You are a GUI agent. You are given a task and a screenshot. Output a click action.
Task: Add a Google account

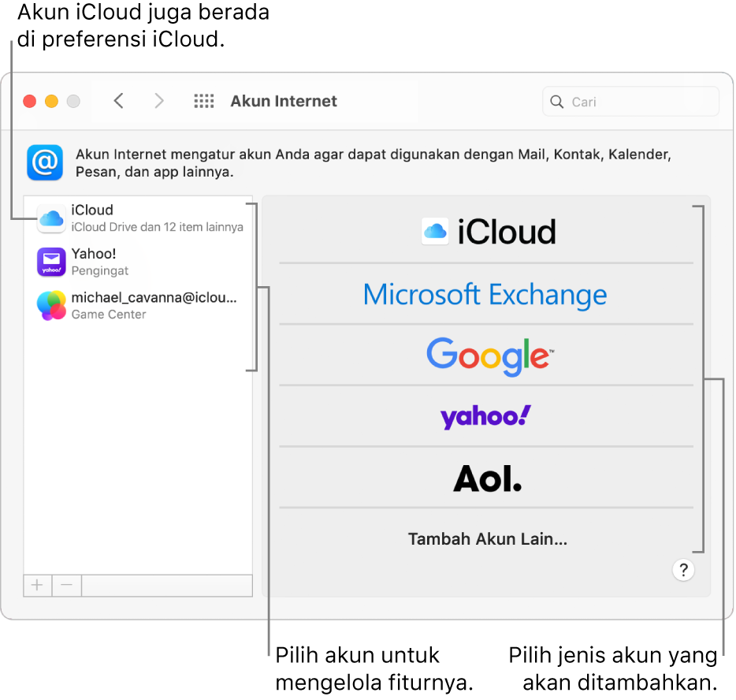[x=487, y=356]
